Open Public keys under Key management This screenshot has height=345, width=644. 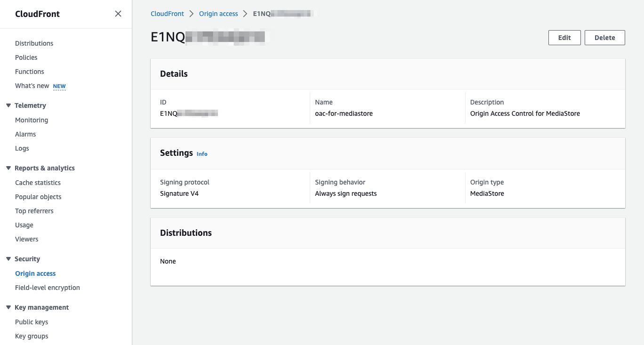(x=32, y=322)
